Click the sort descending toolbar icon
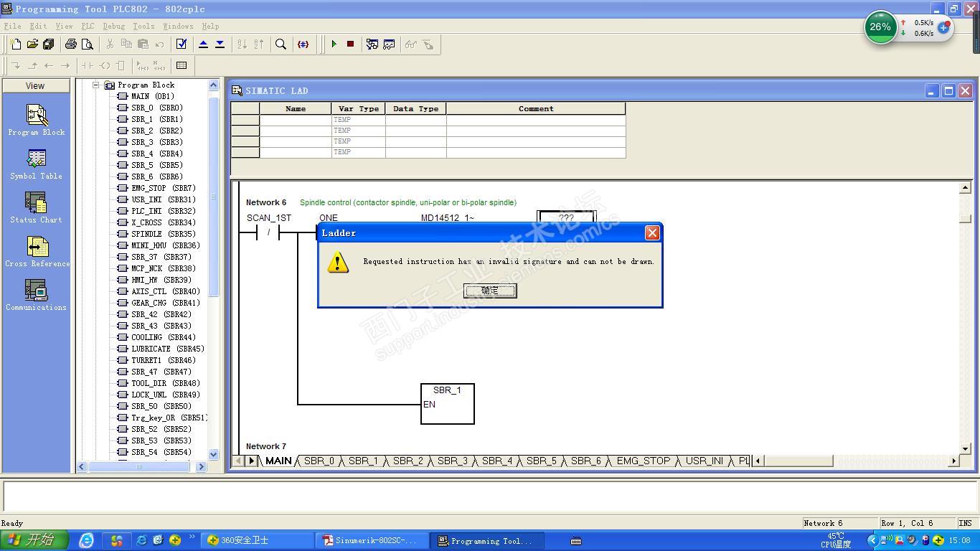Screen dimensions: 980x551 (259, 44)
